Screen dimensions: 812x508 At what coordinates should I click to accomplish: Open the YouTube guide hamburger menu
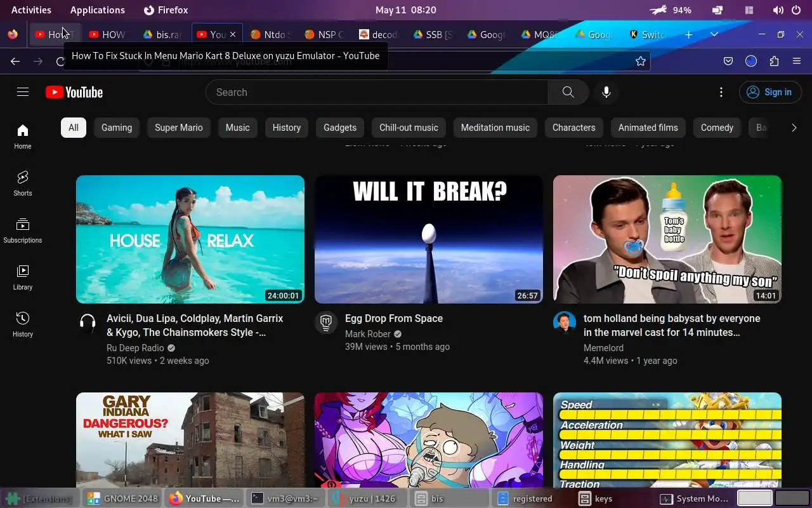pos(23,92)
